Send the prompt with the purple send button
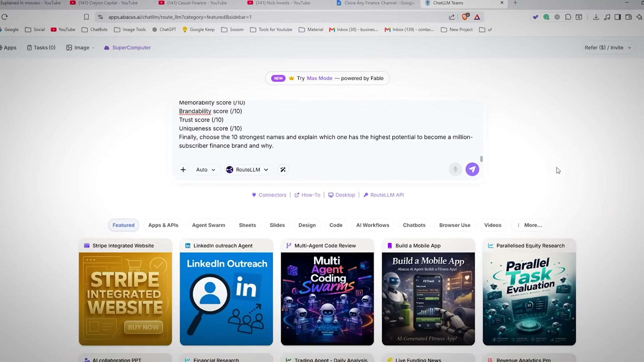 472,170
